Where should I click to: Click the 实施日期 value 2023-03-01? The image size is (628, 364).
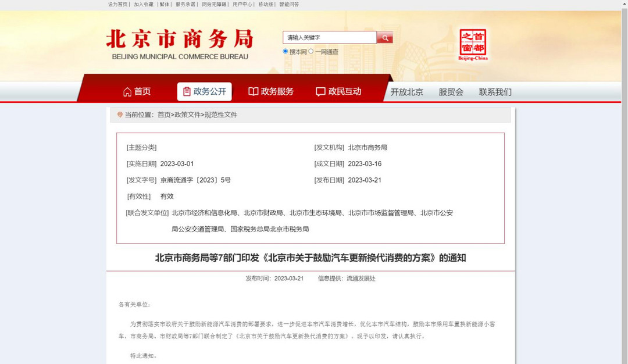tap(177, 164)
